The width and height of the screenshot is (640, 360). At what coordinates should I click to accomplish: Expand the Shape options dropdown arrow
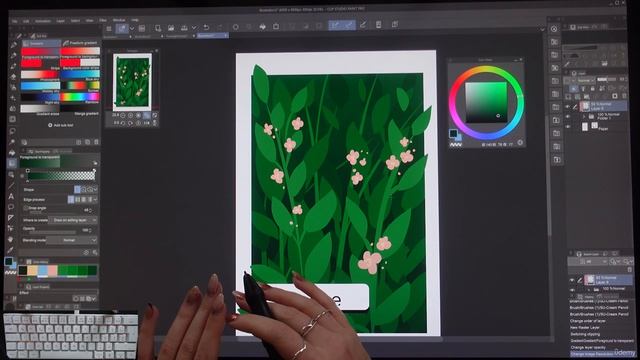coord(95,189)
